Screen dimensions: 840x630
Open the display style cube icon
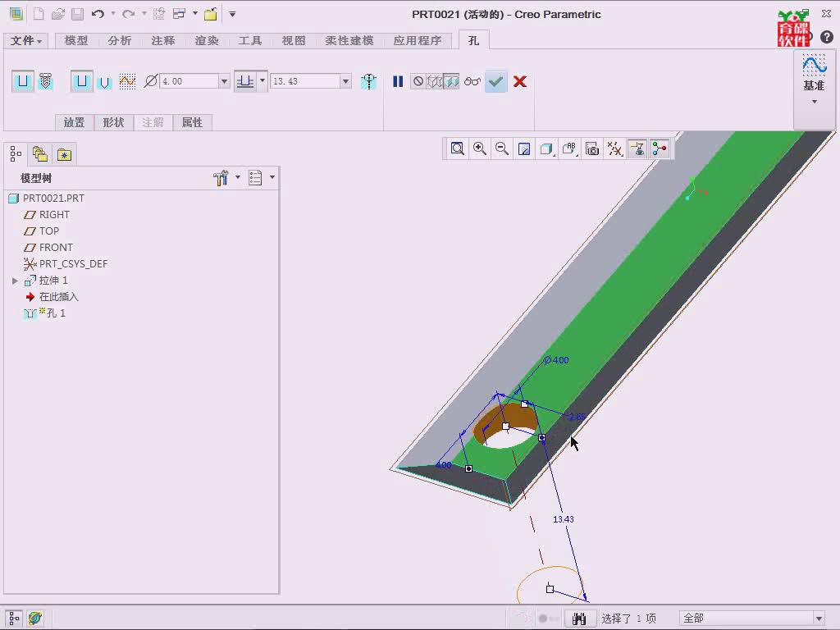546,149
